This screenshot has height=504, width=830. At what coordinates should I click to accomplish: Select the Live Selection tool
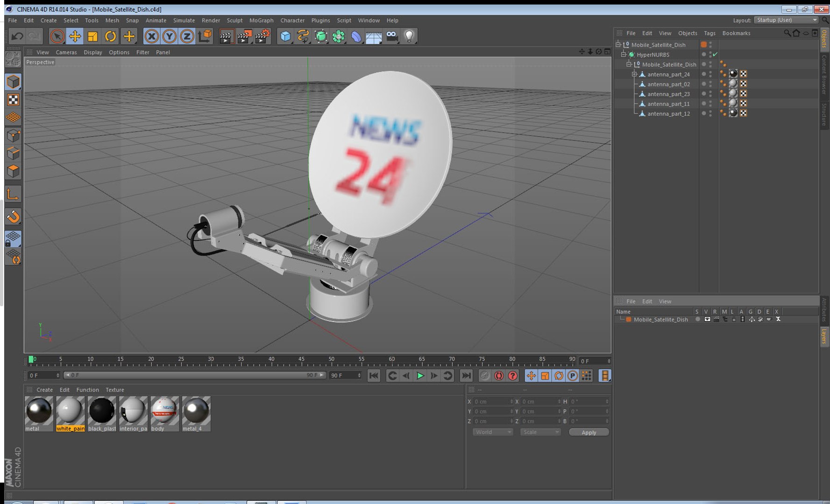tap(57, 36)
